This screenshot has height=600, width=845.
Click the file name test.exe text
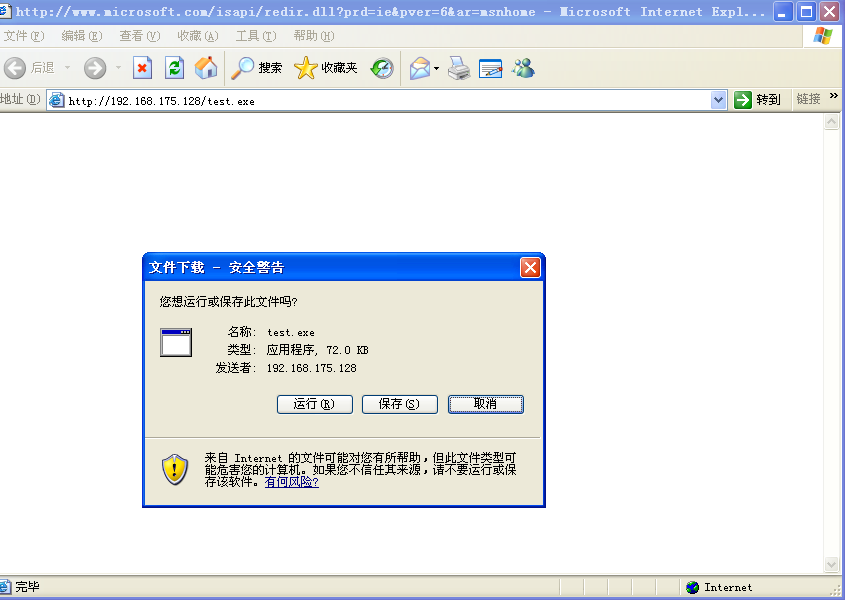(291, 333)
